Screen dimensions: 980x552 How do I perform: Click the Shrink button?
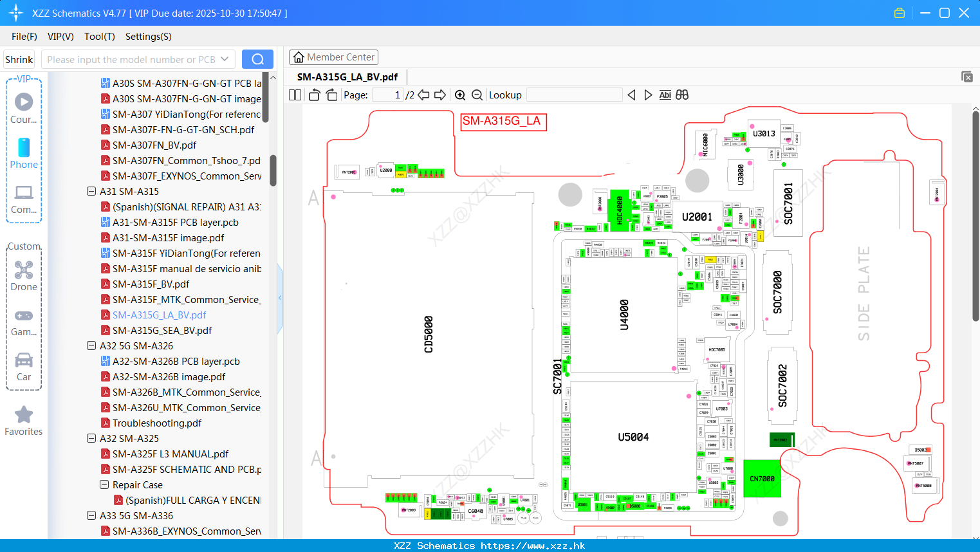(19, 59)
